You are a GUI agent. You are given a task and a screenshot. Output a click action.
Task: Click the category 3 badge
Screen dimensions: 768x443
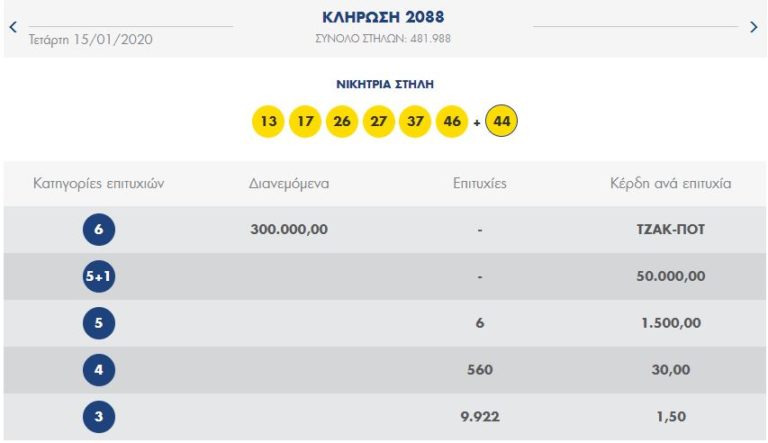[99, 417]
